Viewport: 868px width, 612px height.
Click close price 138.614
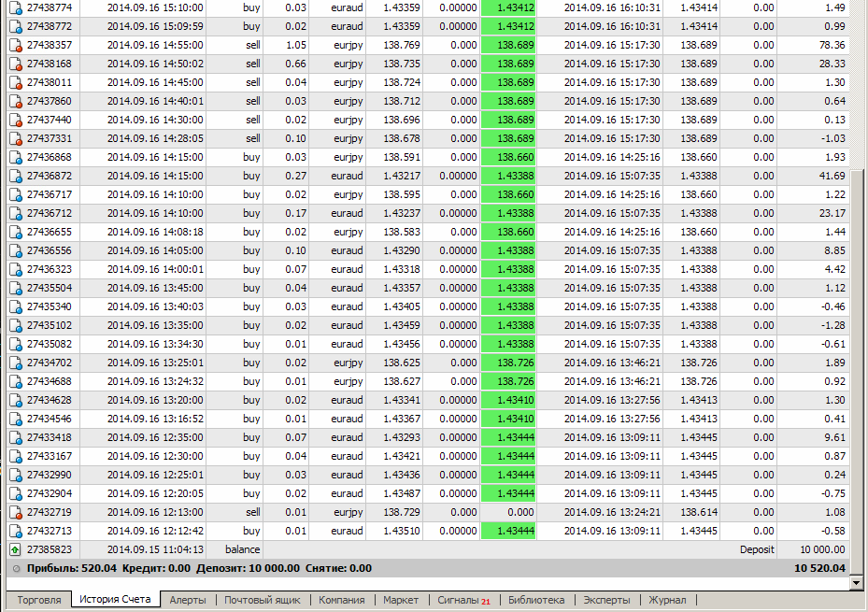point(699,512)
